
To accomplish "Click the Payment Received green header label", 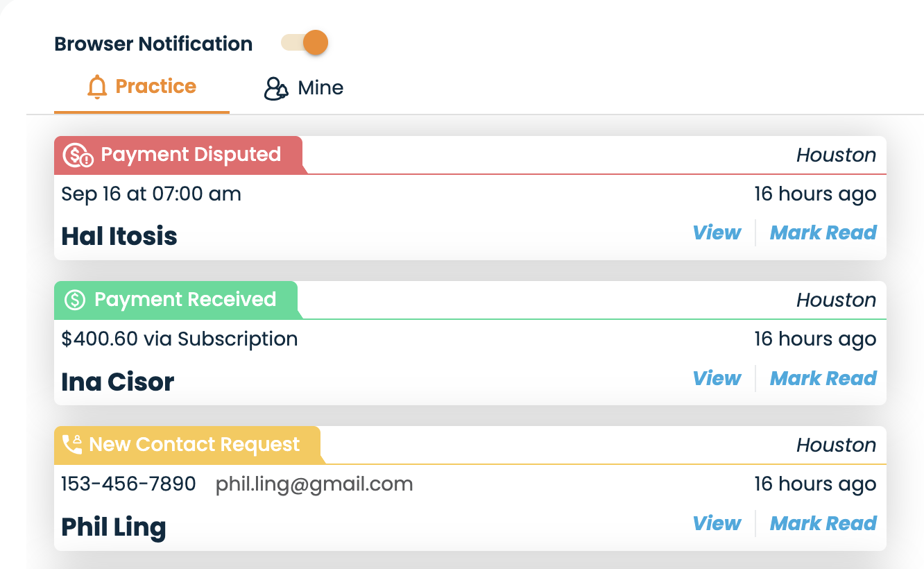I will click(176, 300).
